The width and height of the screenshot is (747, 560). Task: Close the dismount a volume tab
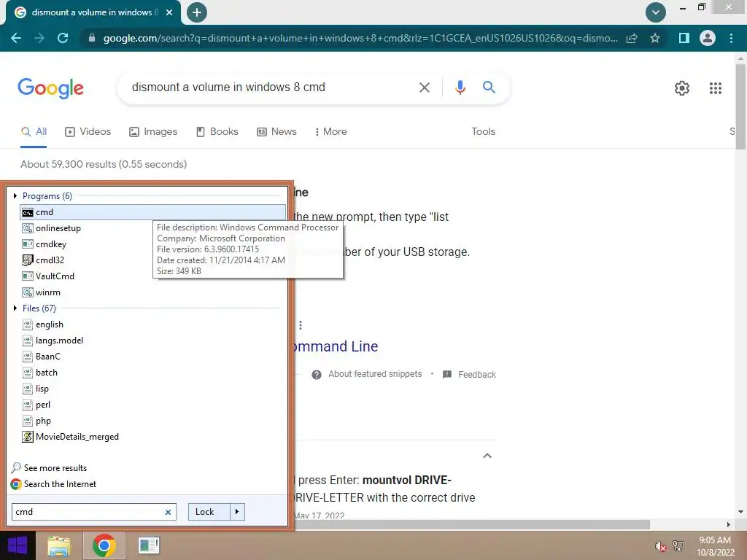(x=169, y=12)
